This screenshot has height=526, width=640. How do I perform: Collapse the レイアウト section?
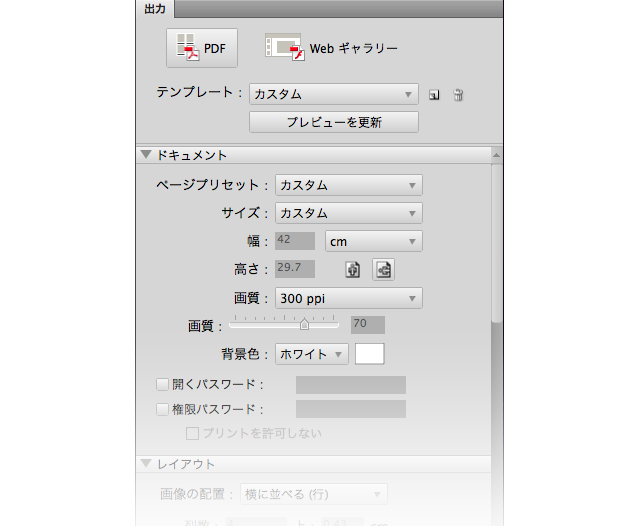tap(146, 464)
